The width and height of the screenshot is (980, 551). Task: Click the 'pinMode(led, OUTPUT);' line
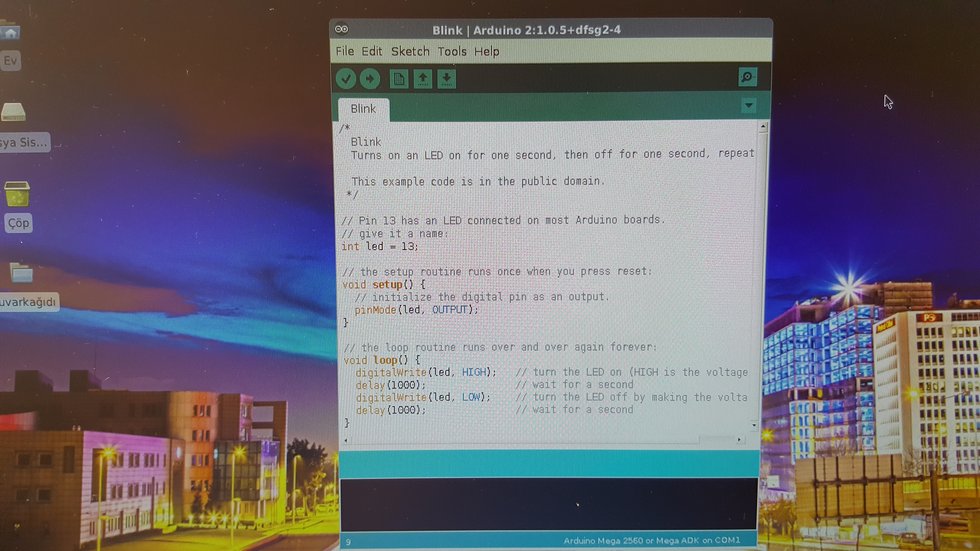416,310
